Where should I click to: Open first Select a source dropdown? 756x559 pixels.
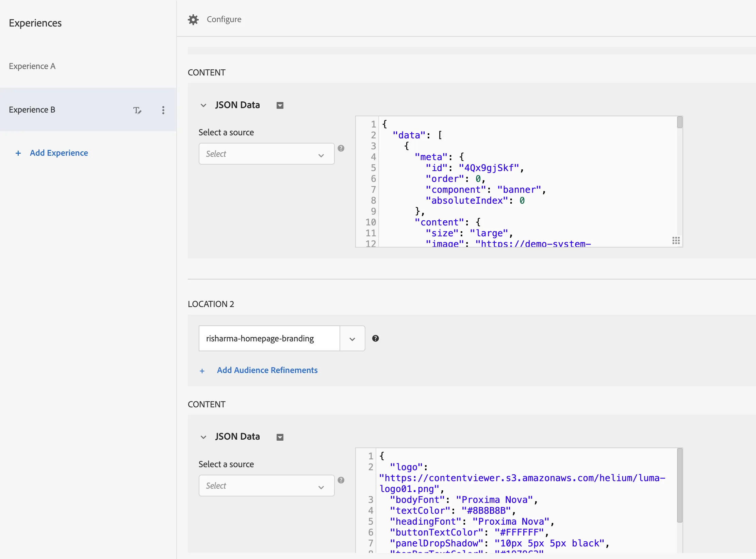click(266, 154)
